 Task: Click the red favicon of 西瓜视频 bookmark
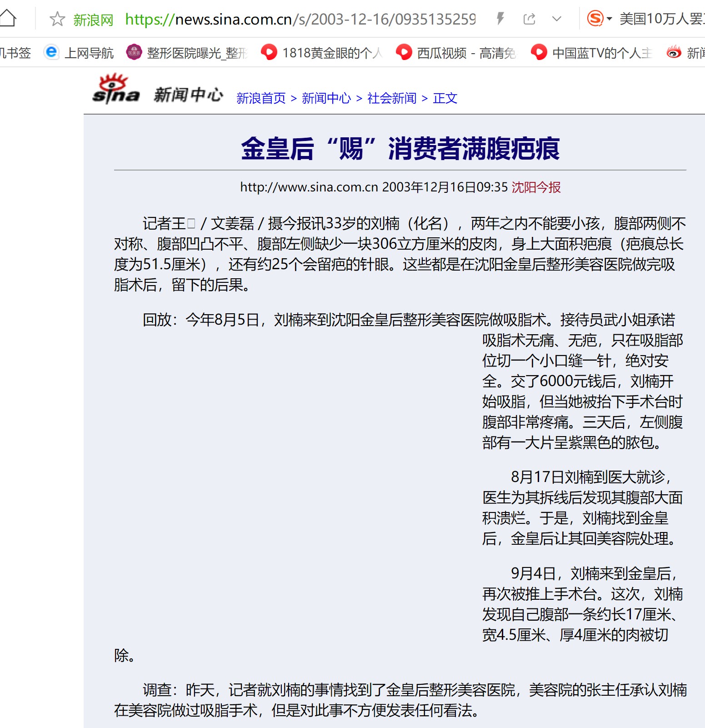[404, 52]
